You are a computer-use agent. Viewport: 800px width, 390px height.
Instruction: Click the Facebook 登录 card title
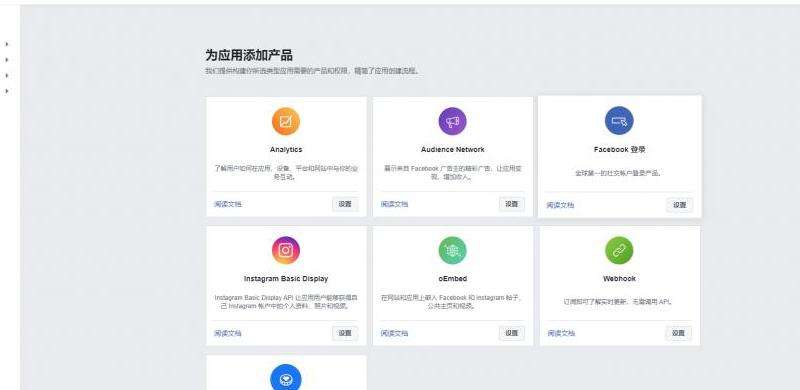click(x=619, y=150)
